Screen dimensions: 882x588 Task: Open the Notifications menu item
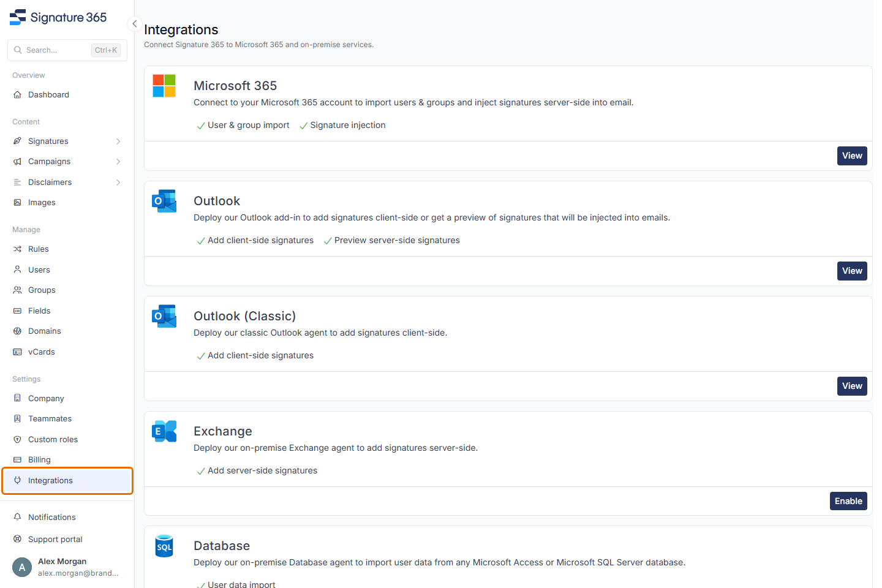67,518
